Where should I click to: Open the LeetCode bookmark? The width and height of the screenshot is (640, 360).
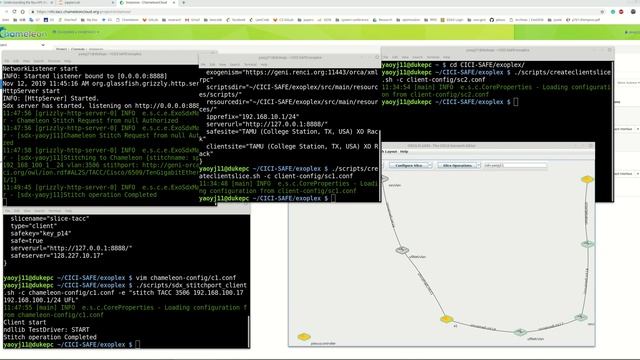pos(260,20)
